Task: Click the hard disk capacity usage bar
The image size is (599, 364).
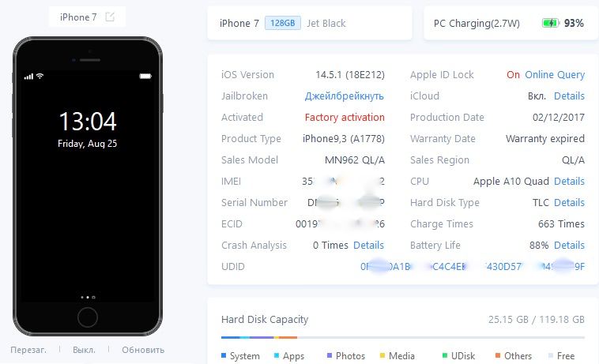Action: pyautogui.click(x=403, y=337)
